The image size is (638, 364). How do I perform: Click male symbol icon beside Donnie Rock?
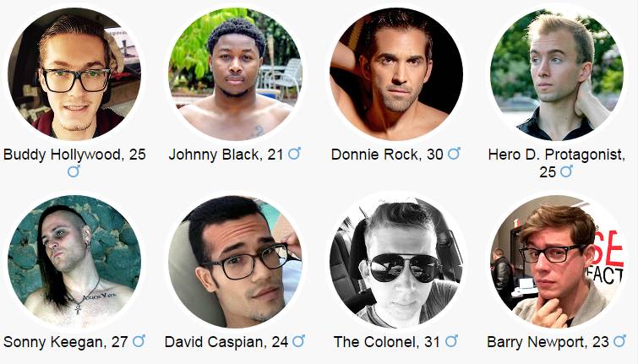(454, 154)
